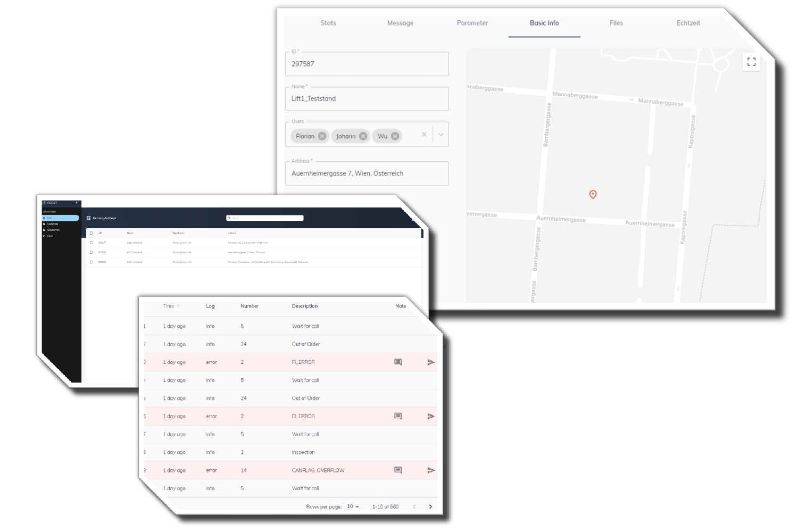
Task: Open the note icon on the FL_ERROR row
Action: tap(397, 362)
